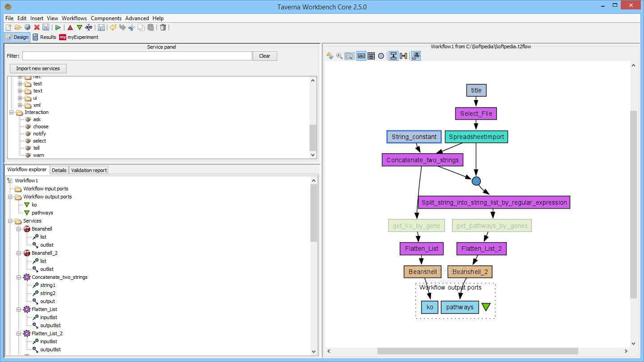This screenshot has width=644, height=362.
Task: Collapse the Services node in explorer
Action: [11, 221]
